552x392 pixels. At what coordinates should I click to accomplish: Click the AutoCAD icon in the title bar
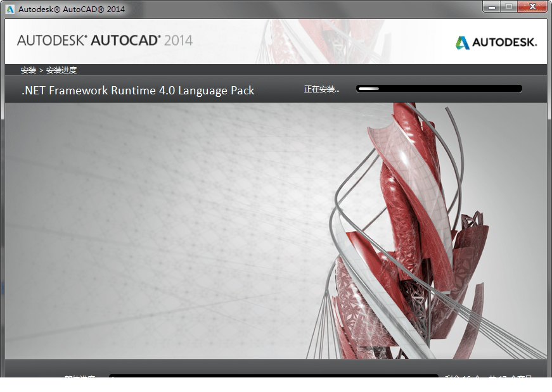point(10,9)
